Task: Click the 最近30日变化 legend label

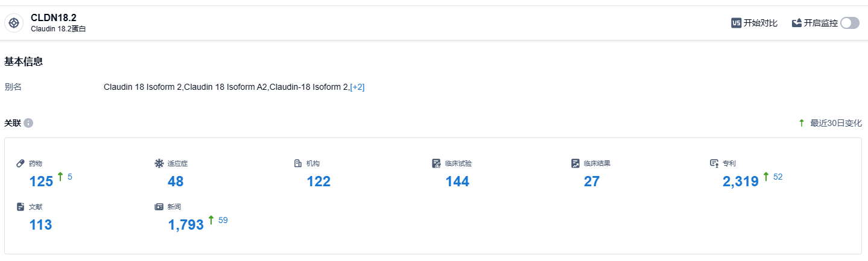Action: point(835,123)
